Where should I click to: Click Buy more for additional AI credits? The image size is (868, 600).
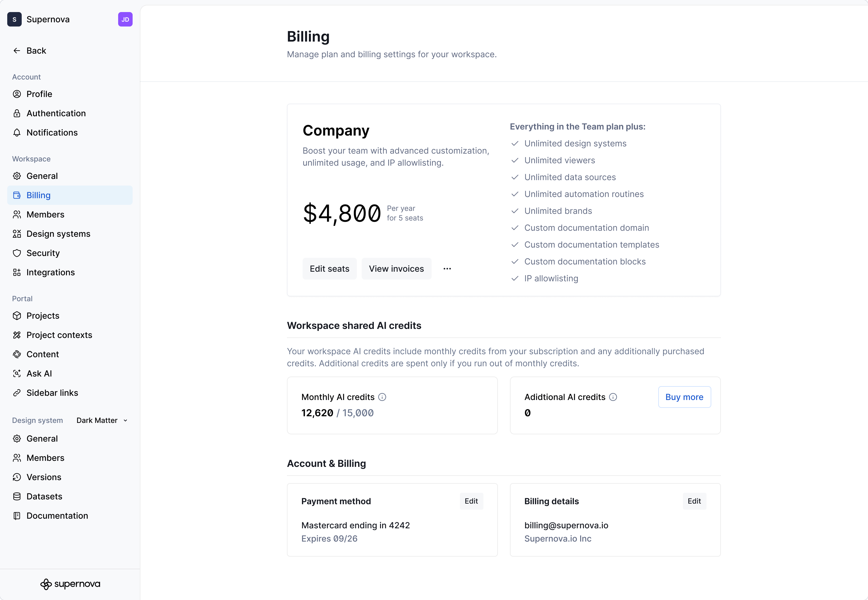coord(684,397)
